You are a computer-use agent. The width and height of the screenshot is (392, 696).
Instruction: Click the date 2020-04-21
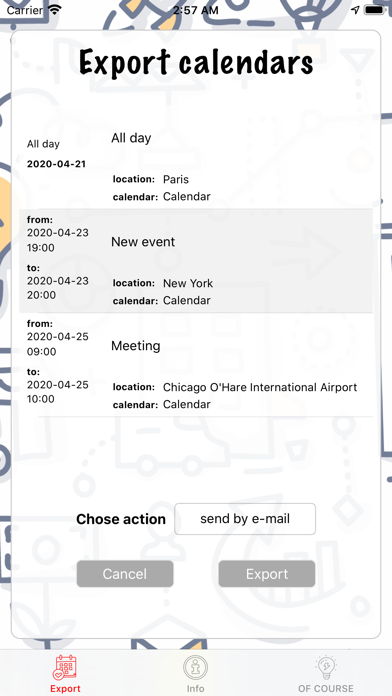click(x=56, y=164)
